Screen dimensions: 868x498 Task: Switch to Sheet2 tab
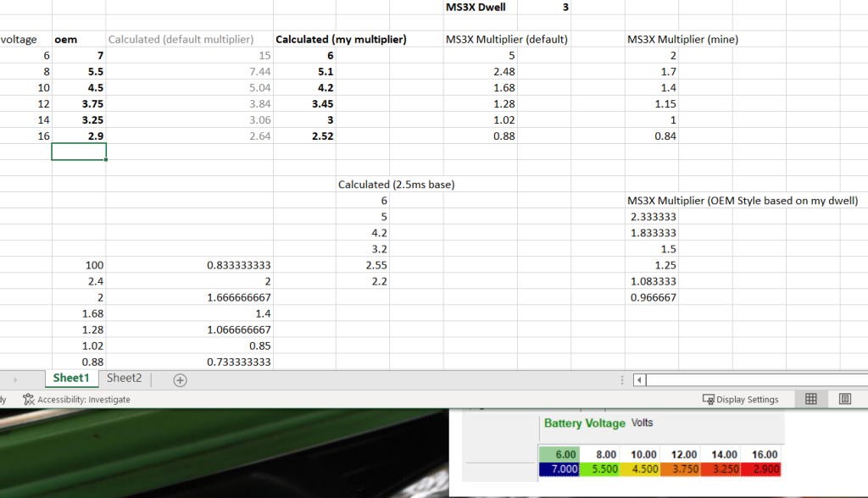pos(124,378)
